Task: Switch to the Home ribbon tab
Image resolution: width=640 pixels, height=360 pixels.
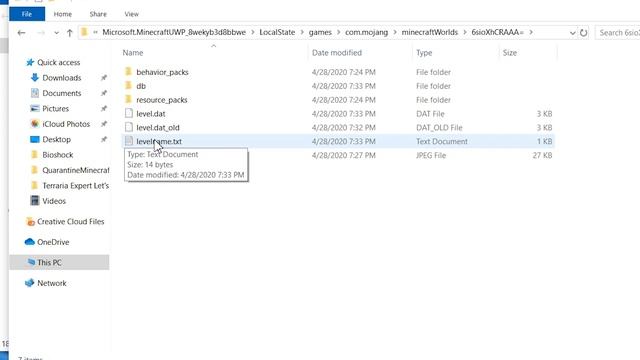Action: point(62,14)
